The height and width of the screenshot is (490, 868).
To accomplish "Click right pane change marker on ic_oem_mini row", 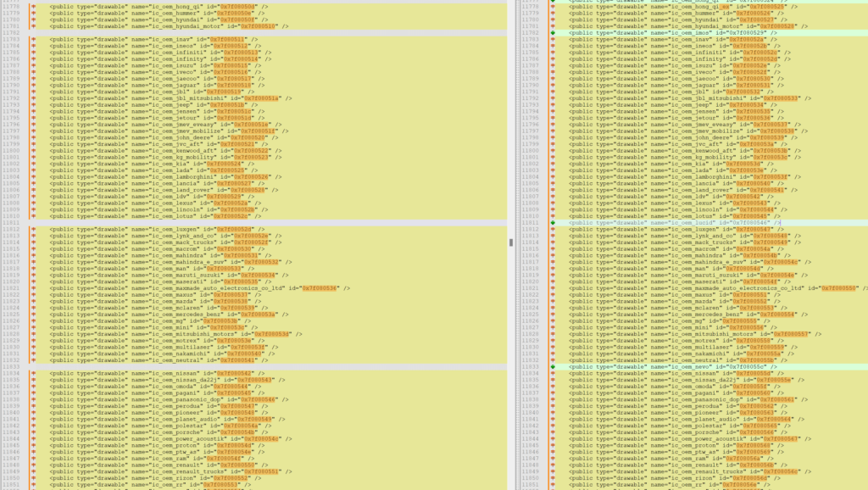I will (x=553, y=327).
